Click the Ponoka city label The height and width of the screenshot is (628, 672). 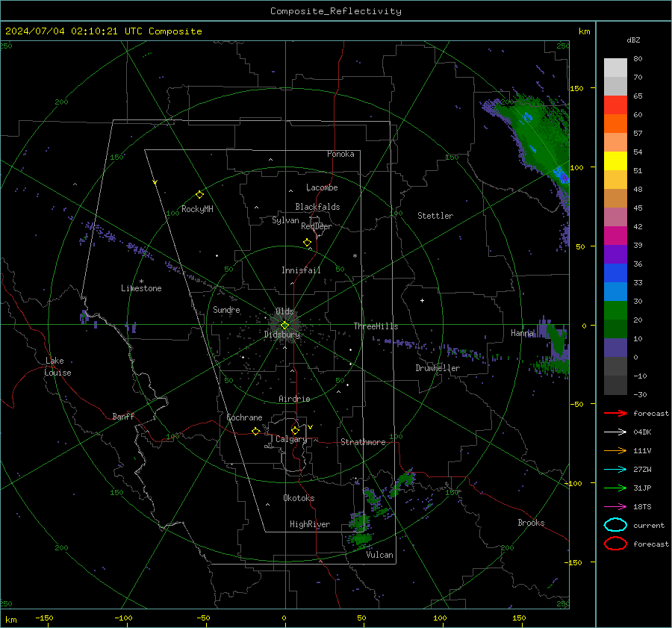click(340, 154)
